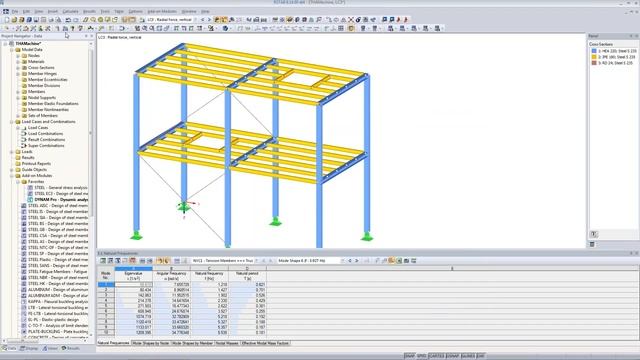Switch to Mode Shapes by Member tab
This screenshot has width=640, height=360.
click(193, 343)
